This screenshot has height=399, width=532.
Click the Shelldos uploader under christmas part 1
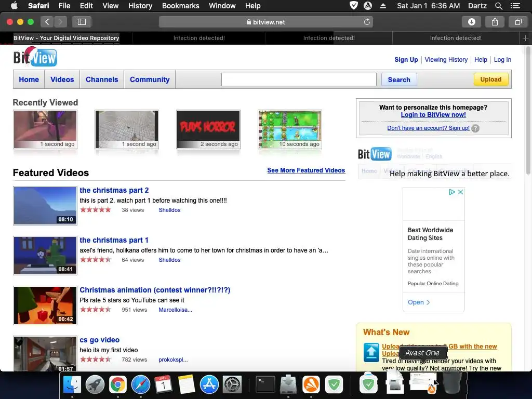coord(169,260)
